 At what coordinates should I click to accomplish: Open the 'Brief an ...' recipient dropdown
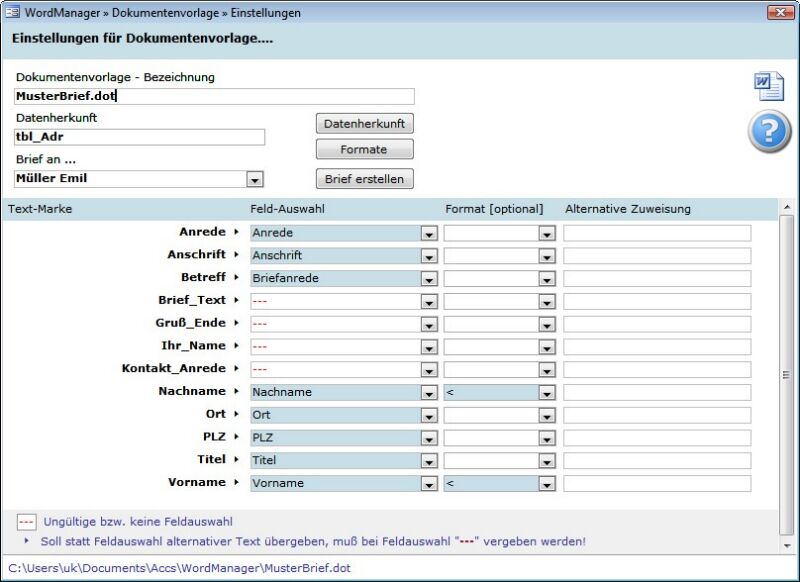[x=255, y=180]
